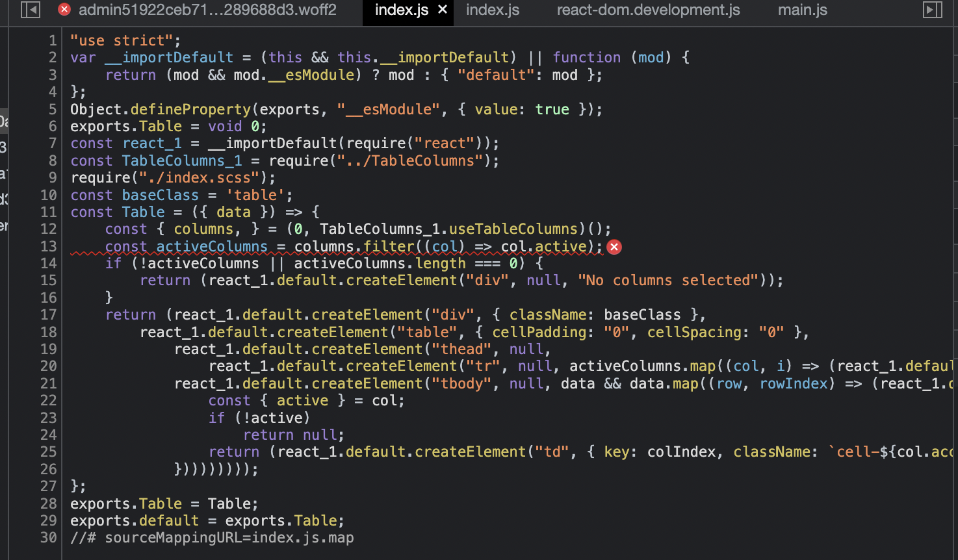
Task: Toggle the debugger sidebar icon at top right
Action: coord(933,10)
